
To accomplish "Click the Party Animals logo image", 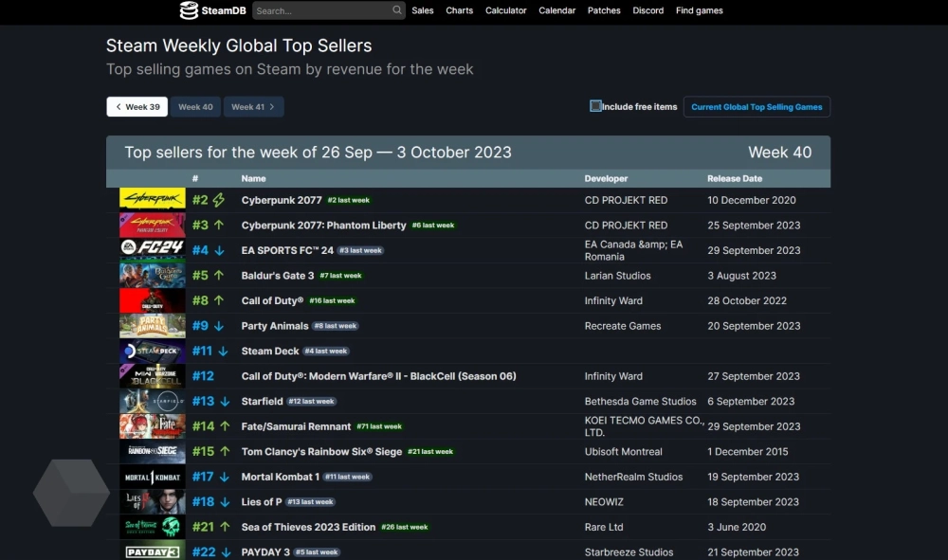I will pos(152,326).
